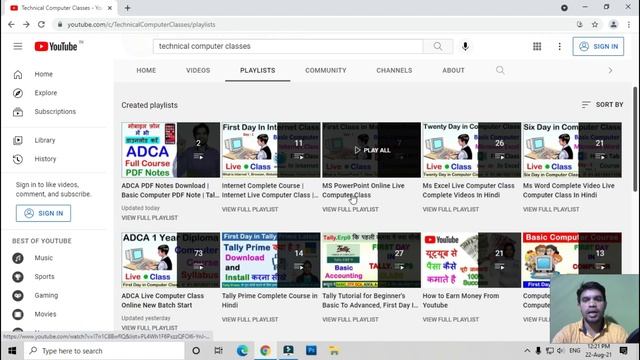Click the search magnifier button

pos(438,46)
